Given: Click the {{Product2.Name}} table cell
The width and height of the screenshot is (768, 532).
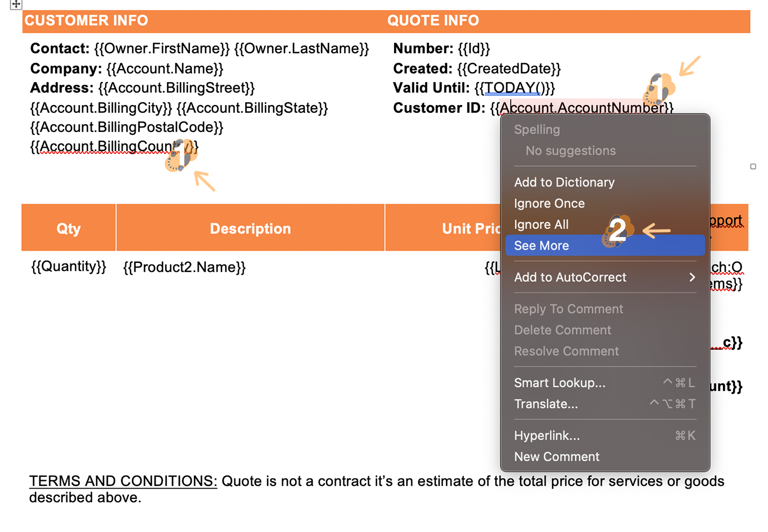Looking at the screenshot, I should click(x=184, y=267).
